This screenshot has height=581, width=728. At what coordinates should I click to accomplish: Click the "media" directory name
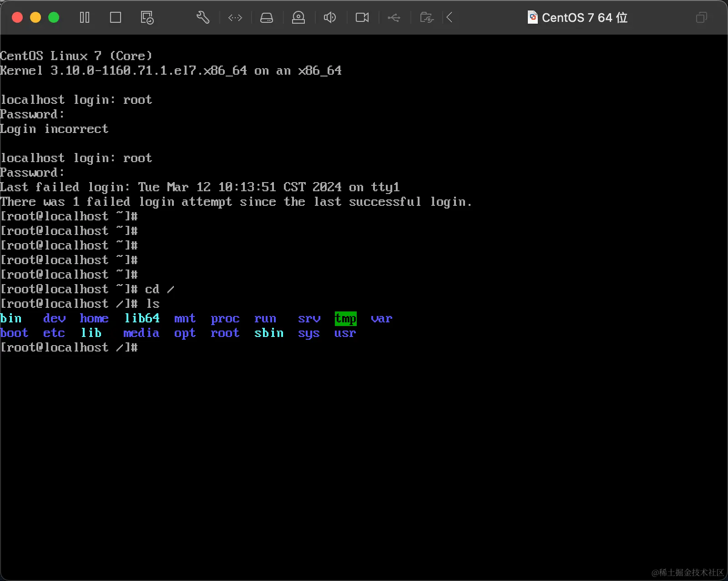141,333
